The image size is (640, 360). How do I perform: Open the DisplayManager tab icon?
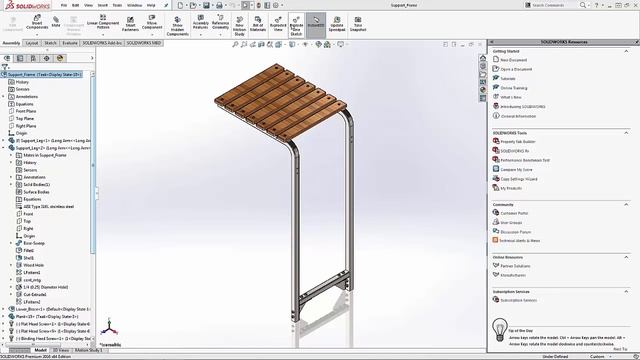pos(60,58)
